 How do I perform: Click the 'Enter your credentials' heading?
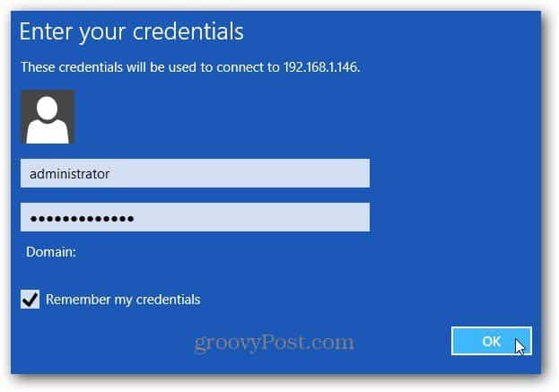tap(132, 32)
